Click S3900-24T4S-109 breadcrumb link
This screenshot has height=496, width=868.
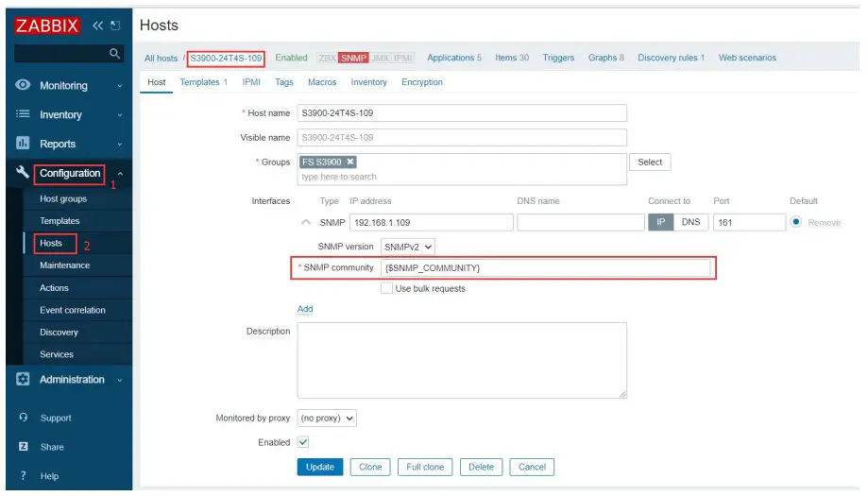coord(226,59)
